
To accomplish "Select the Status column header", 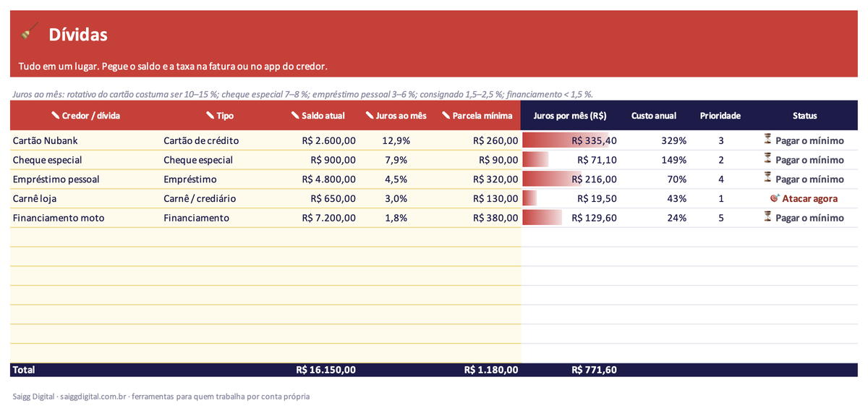I will (x=805, y=116).
